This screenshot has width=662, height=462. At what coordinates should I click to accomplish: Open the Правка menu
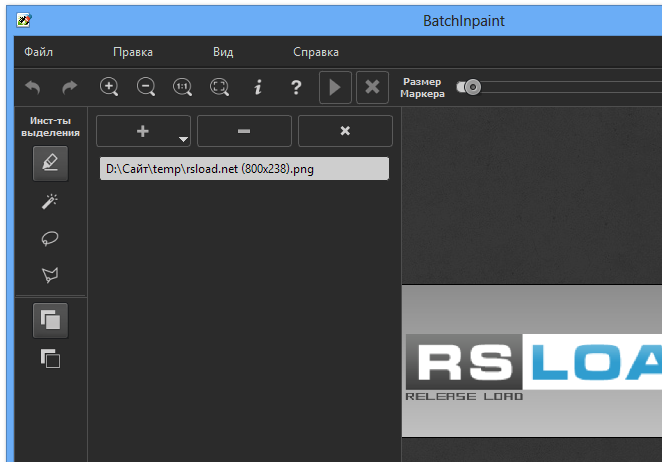click(133, 52)
